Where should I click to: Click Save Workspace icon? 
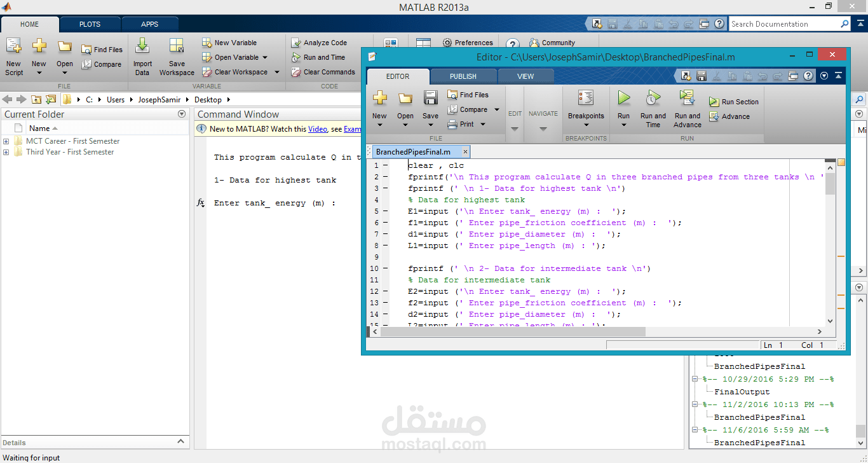tap(177, 46)
